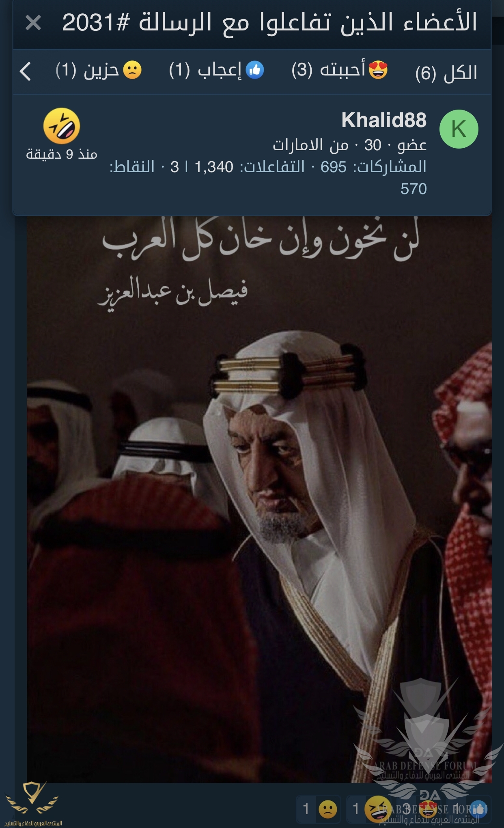Open Khalid88 green avatar
The width and height of the screenshot is (504, 828).
tap(459, 129)
